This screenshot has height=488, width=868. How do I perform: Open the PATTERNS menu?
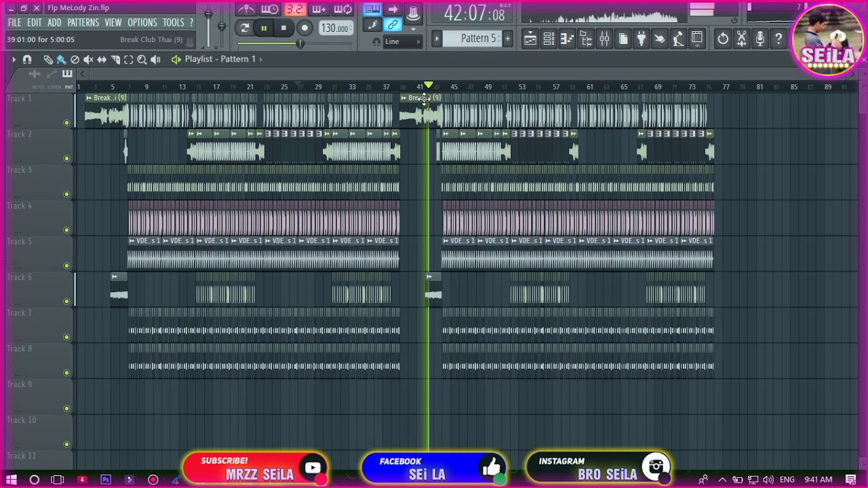pyautogui.click(x=83, y=23)
